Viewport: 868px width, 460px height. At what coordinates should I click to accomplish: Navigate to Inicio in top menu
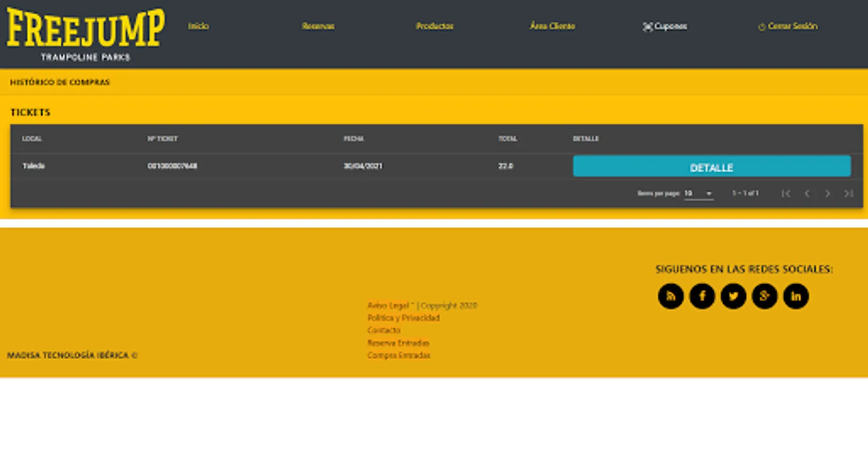(x=198, y=26)
